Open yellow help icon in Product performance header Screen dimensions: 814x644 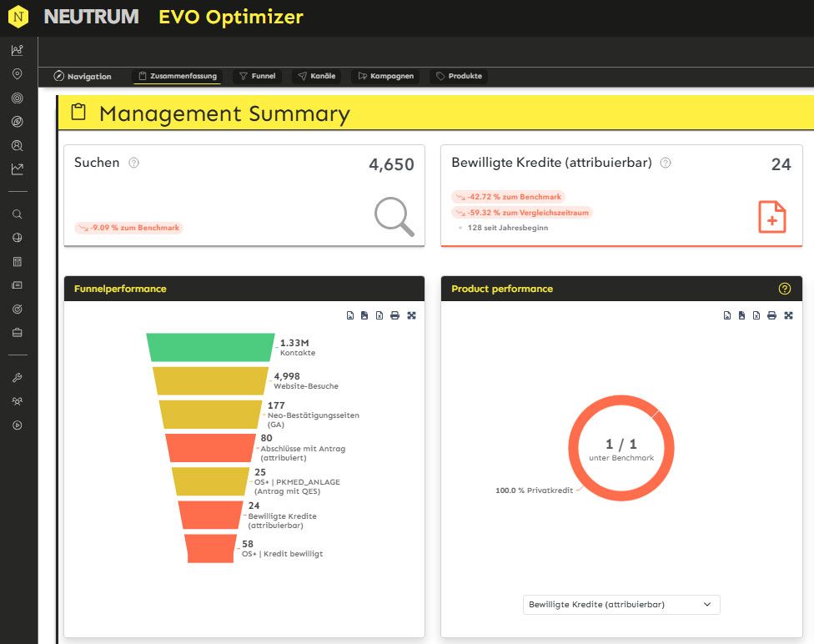click(784, 289)
